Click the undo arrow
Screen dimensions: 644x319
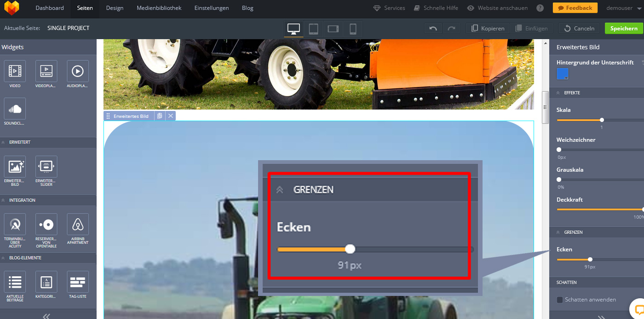[x=433, y=29]
